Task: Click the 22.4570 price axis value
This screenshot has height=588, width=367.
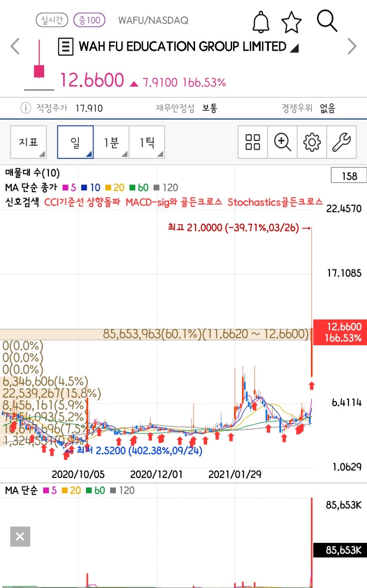Action: 344,209
